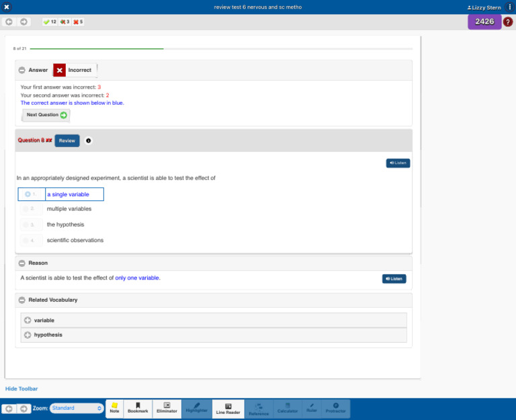
Task: Collapse the Related Vocabulary section
Action: pos(21,300)
